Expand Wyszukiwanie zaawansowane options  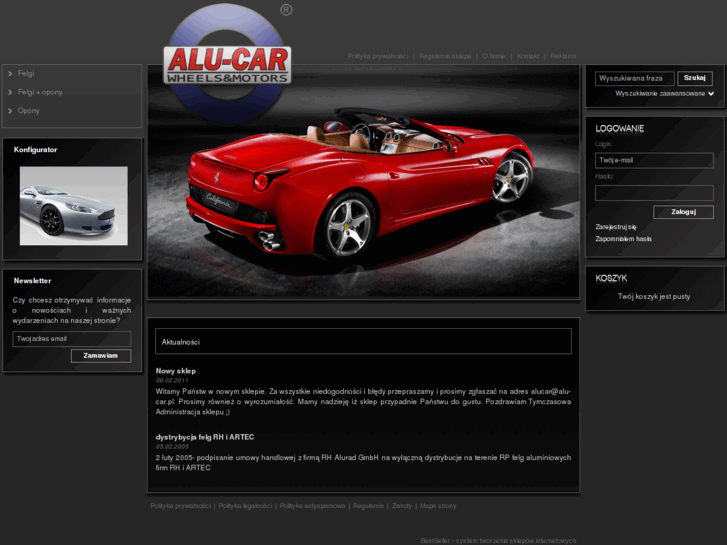[664, 94]
